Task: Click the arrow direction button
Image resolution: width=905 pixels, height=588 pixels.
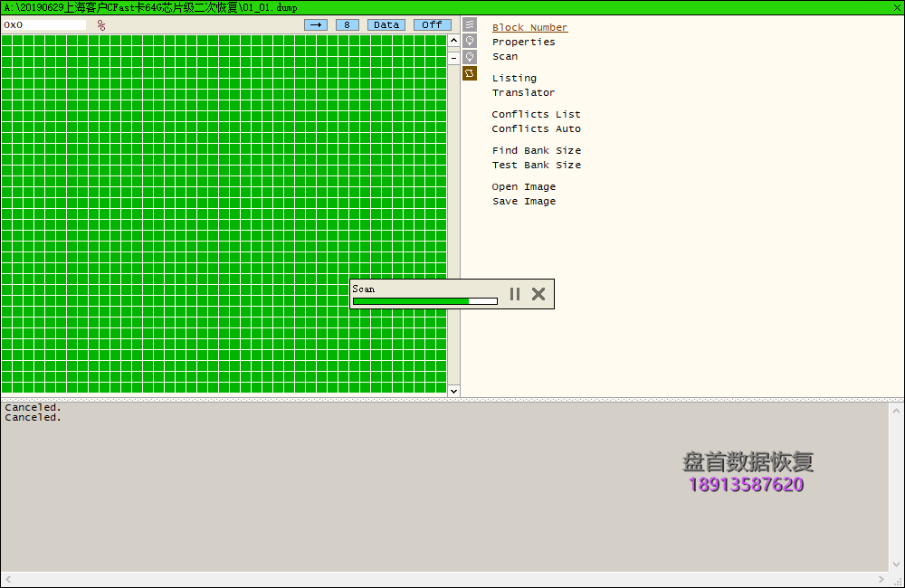Action: 316,24
